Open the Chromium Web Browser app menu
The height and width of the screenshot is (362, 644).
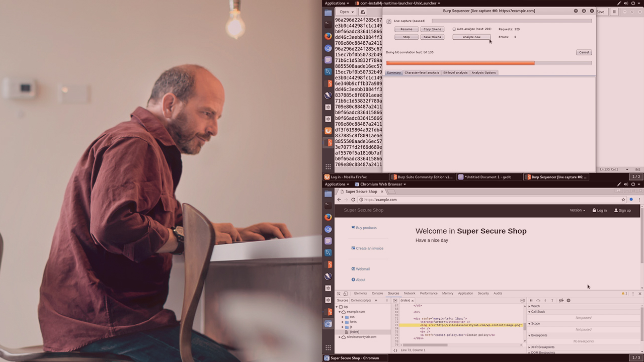point(380,184)
